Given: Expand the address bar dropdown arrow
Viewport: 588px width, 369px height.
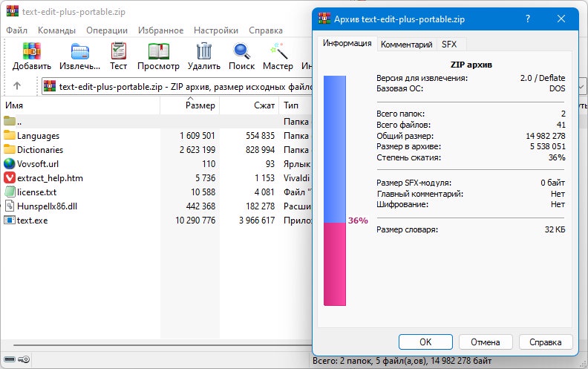Looking at the screenshot, I should [581, 87].
